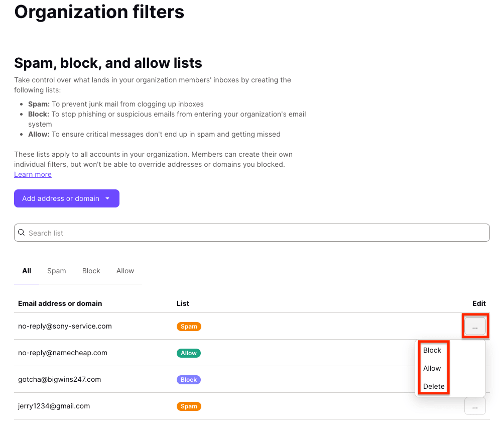The height and width of the screenshot is (427, 504).
Task: Open the Add address or domain dropdown
Action: click(66, 198)
